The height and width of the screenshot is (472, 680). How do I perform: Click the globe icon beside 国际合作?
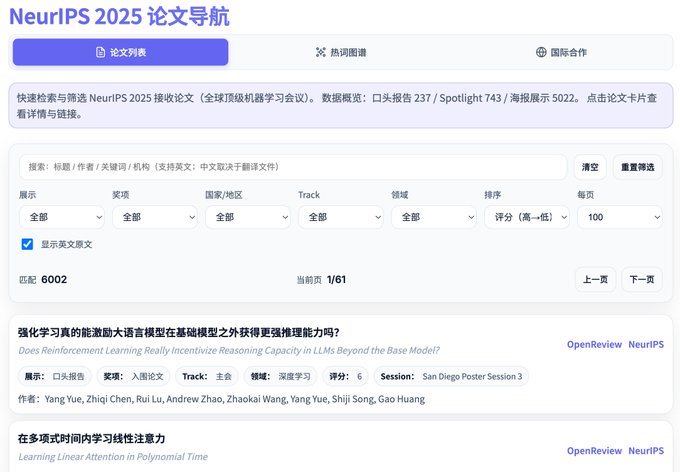tap(541, 52)
